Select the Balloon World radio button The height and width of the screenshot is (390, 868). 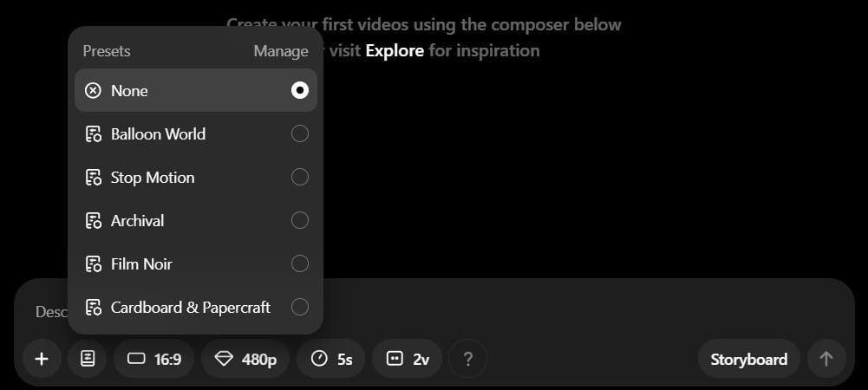[x=300, y=134]
